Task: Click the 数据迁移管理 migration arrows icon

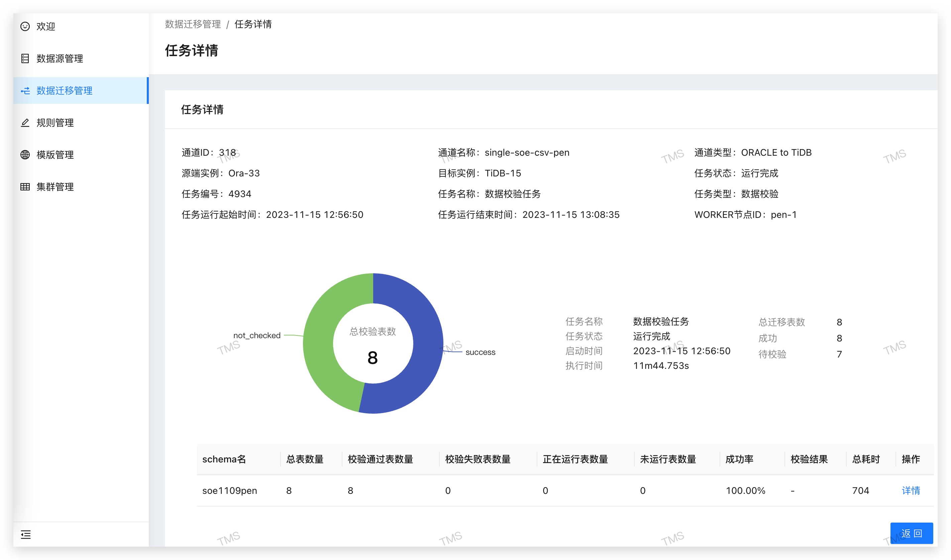Action: pyautogui.click(x=25, y=91)
